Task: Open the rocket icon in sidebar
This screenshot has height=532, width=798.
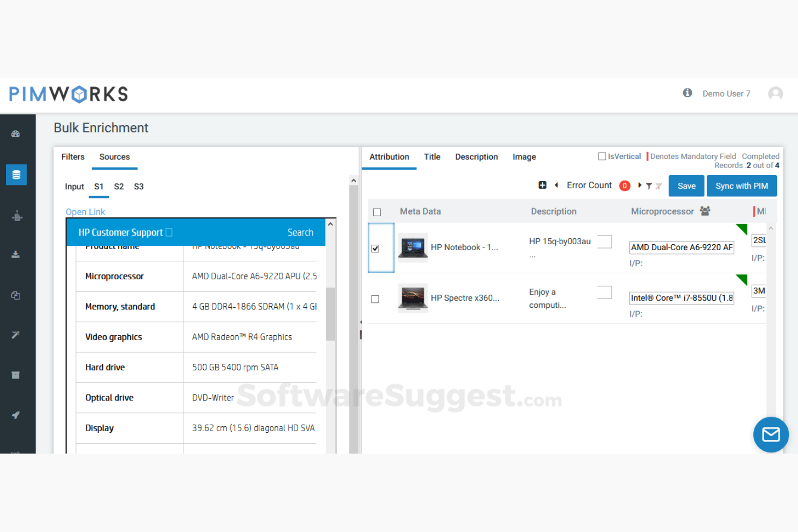Action: point(16,415)
